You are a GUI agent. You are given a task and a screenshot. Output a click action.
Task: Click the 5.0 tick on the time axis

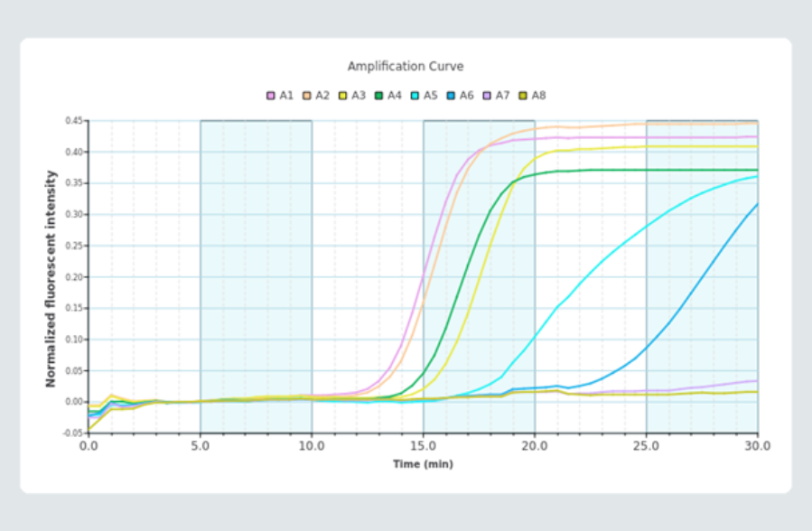[x=200, y=446]
